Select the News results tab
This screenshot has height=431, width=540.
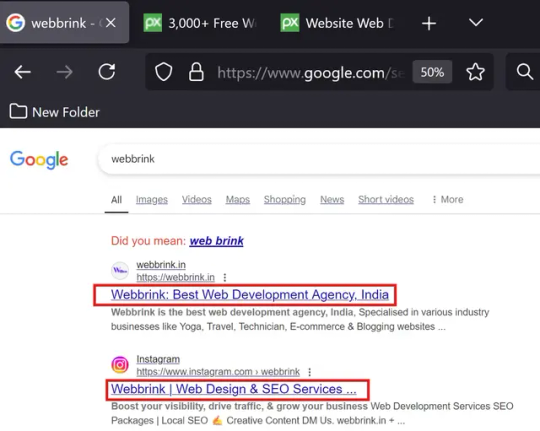(x=332, y=199)
